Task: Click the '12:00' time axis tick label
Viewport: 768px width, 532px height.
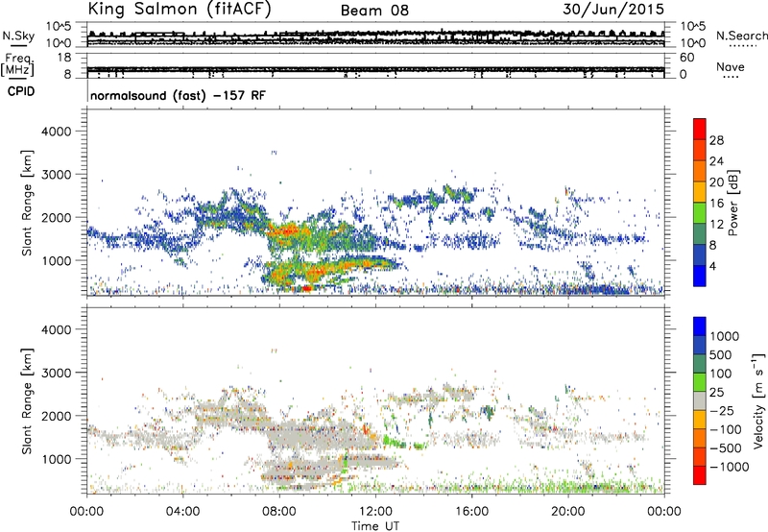Action: tap(375, 512)
